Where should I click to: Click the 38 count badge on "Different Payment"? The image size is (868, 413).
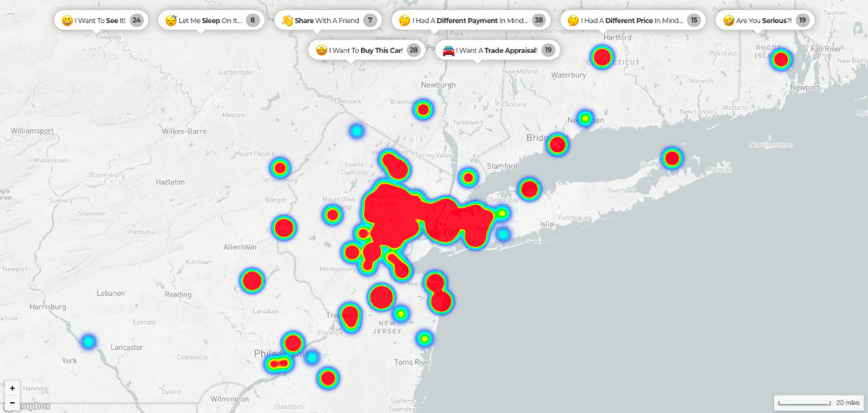tap(538, 20)
